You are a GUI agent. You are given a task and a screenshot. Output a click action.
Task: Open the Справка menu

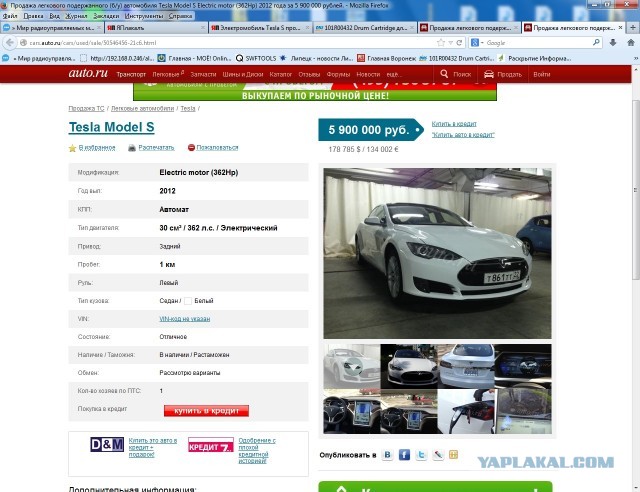click(x=180, y=16)
